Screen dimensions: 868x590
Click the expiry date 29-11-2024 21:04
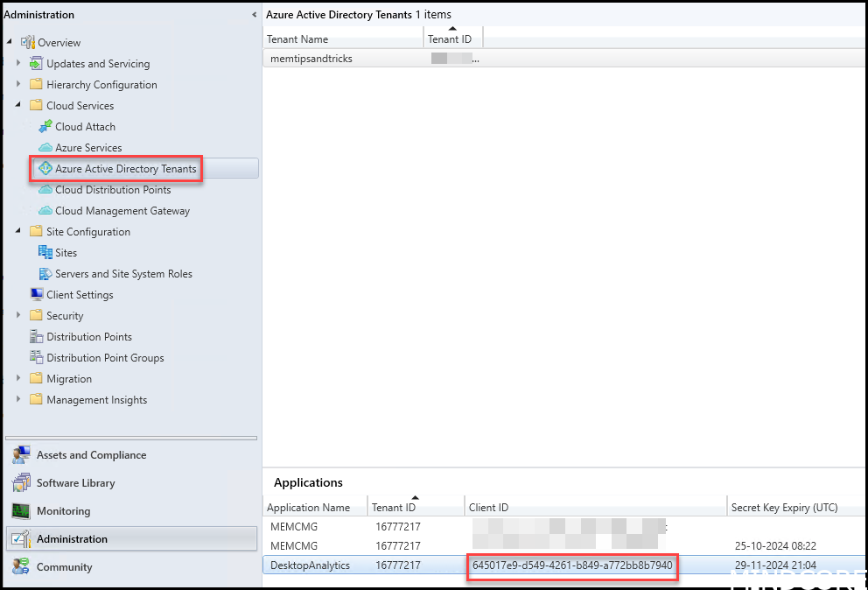pos(775,565)
